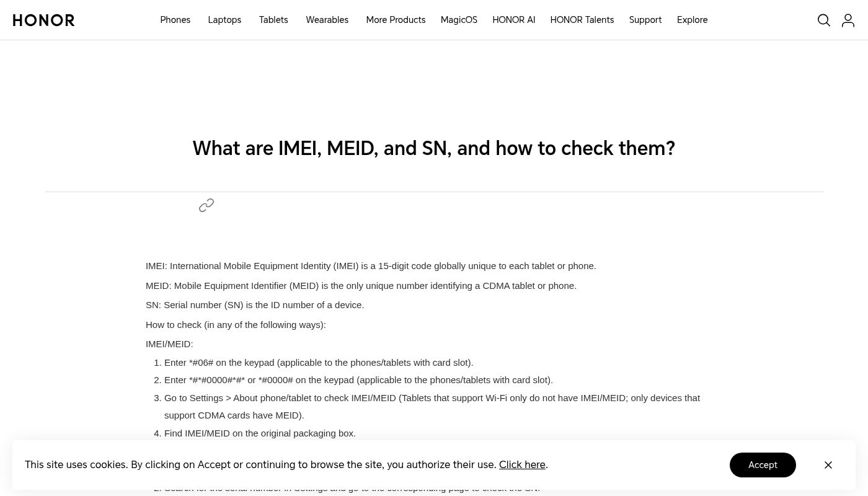The image size is (868, 496).
Task: Open the Laptops menu
Action: pyautogui.click(x=224, y=20)
